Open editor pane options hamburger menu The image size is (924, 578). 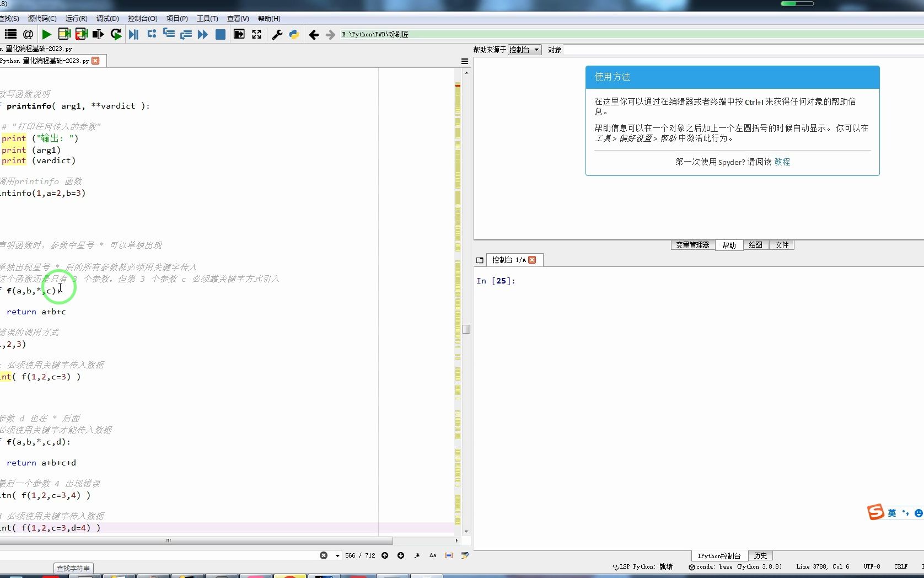(464, 61)
